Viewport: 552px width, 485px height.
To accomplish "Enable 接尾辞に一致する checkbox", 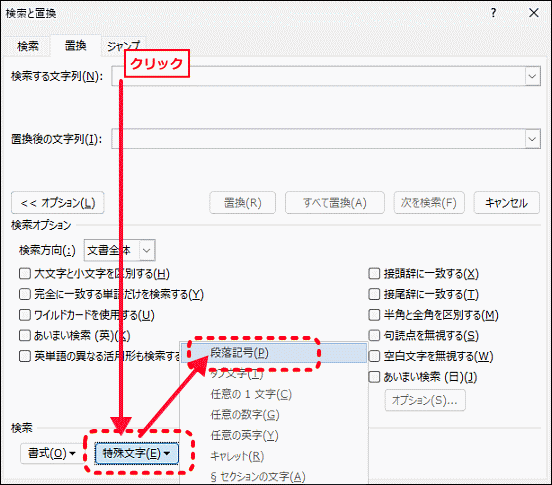I will (x=374, y=294).
